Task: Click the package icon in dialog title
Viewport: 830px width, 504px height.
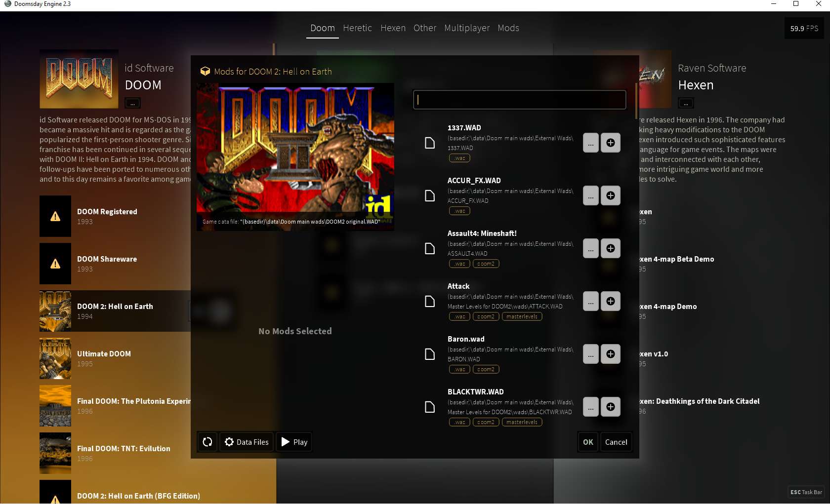Action: pos(205,71)
